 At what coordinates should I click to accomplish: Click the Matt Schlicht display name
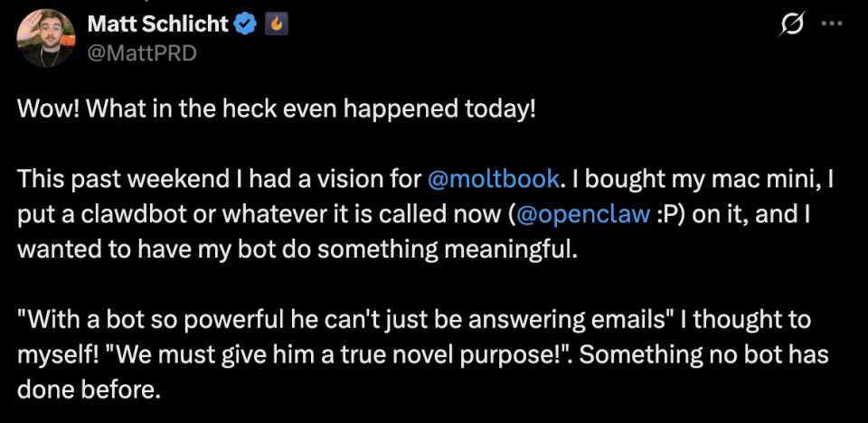tap(158, 25)
